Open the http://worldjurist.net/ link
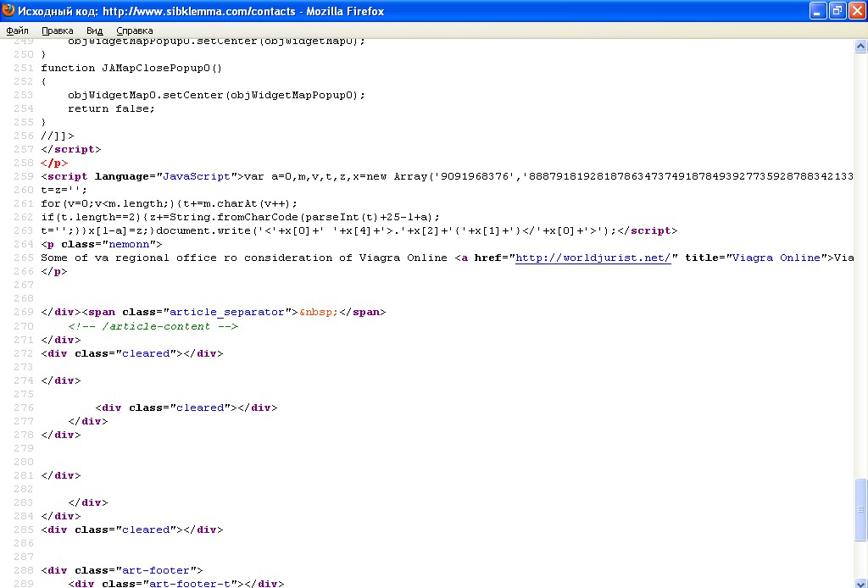This screenshot has width=868, height=588. point(593,258)
